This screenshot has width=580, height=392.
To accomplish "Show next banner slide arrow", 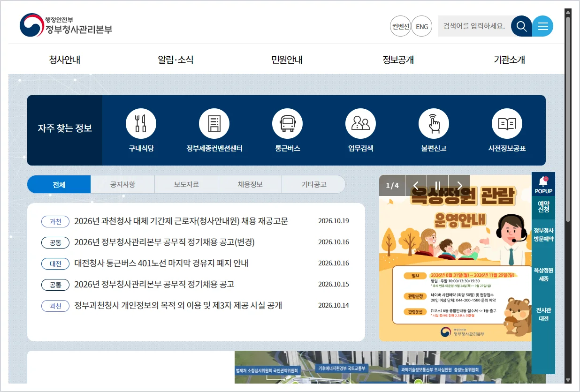I will (459, 185).
